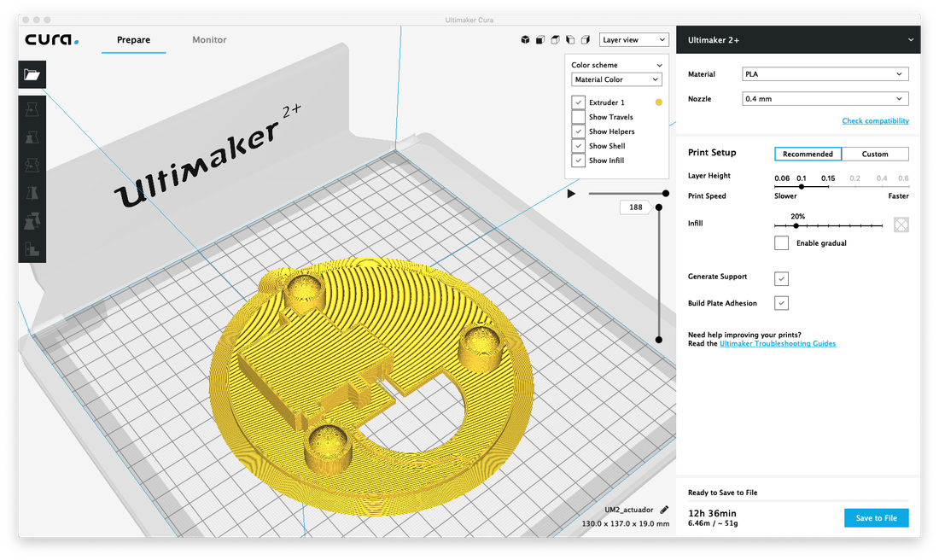
Task: Click the lower handle of the vertical layer slider
Action: [659, 340]
